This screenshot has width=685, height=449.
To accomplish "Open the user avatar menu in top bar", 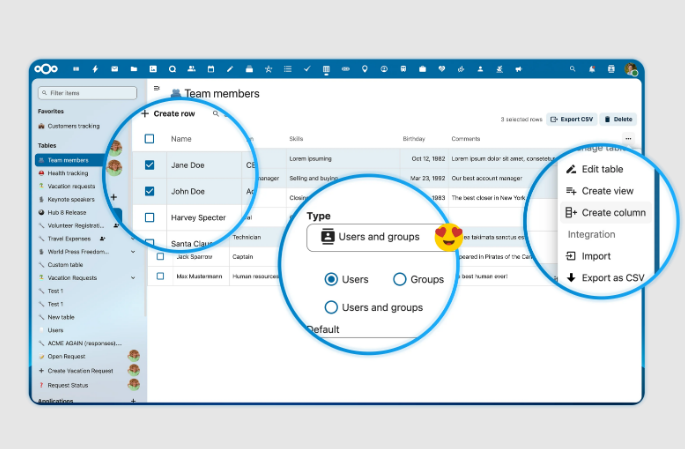I will click(x=631, y=69).
